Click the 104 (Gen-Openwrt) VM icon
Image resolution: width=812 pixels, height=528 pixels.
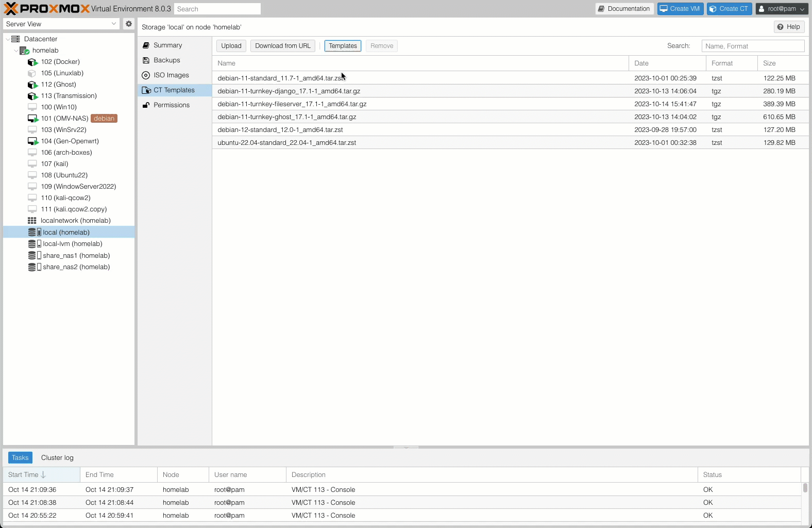tap(33, 141)
